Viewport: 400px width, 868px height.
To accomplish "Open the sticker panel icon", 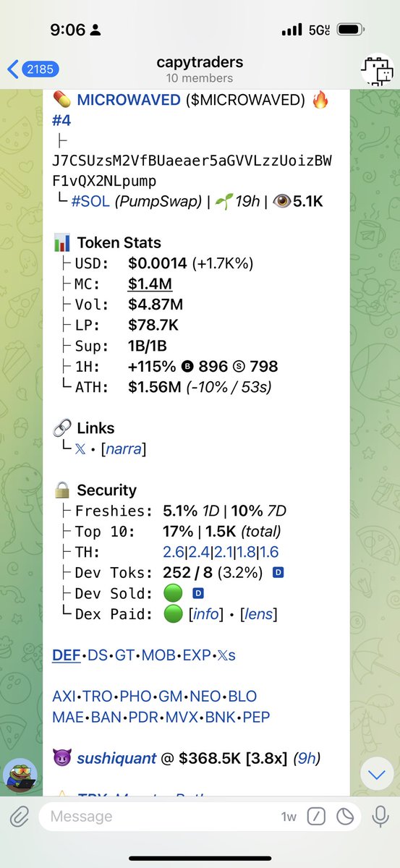I will [x=346, y=817].
